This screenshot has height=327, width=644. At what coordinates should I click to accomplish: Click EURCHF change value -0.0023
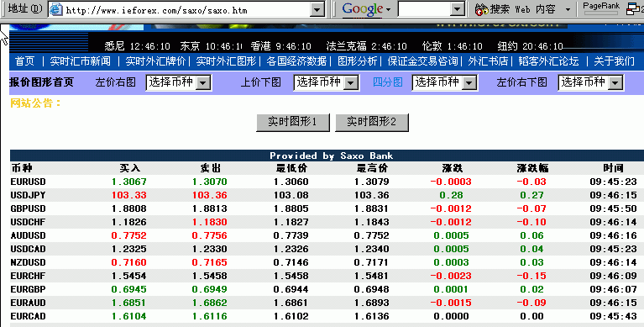coord(451,276)
